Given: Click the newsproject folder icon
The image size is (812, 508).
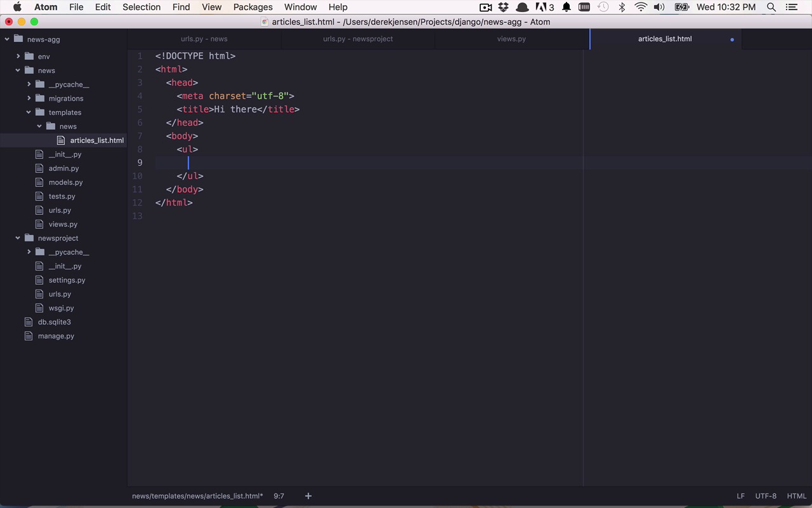Looking at the screenshot, I should pos(29,238).
